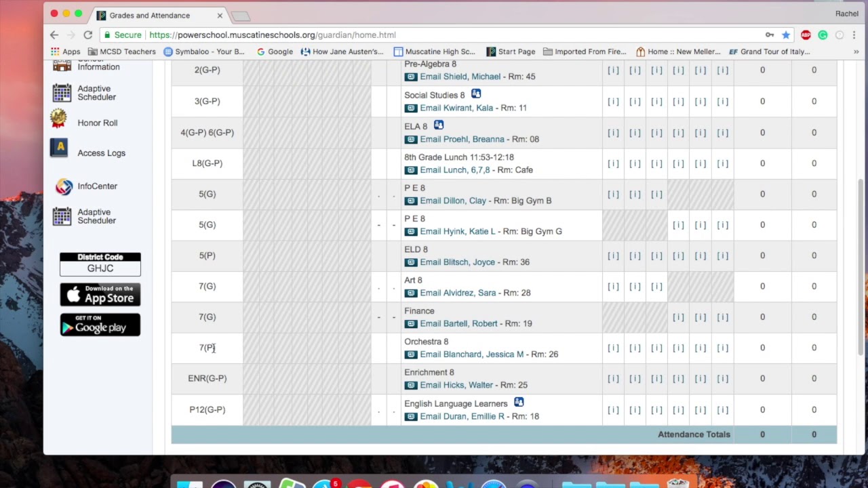The image size is (868, 488).
Task: Open class page icon next to ELA 8
Action: 439,125
